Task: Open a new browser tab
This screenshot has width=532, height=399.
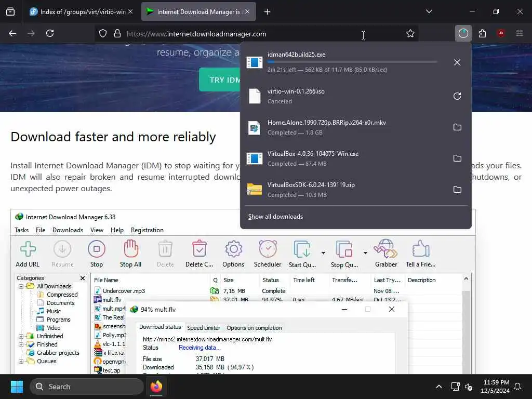Action: click(x=267, y=12)
